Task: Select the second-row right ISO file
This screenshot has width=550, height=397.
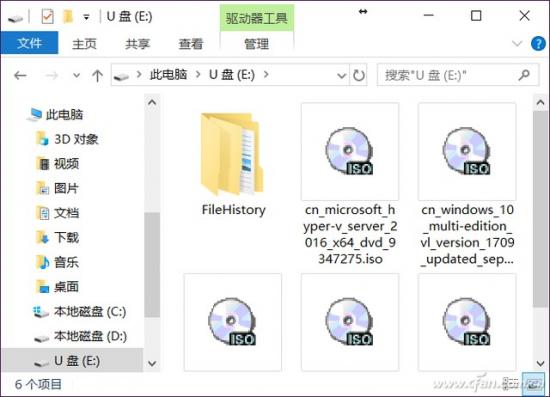Action: 467,322
